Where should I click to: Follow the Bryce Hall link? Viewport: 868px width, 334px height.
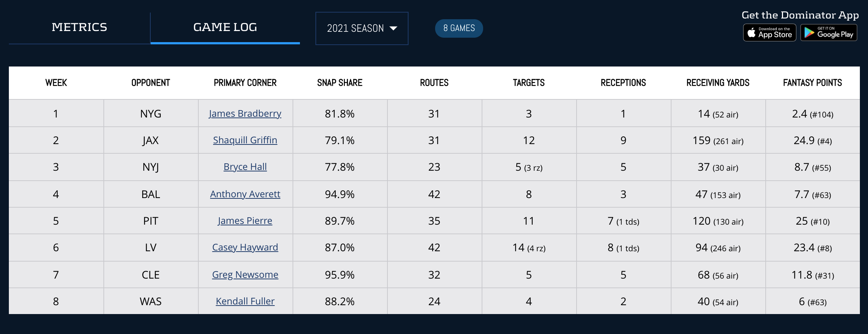click(245, 167)
